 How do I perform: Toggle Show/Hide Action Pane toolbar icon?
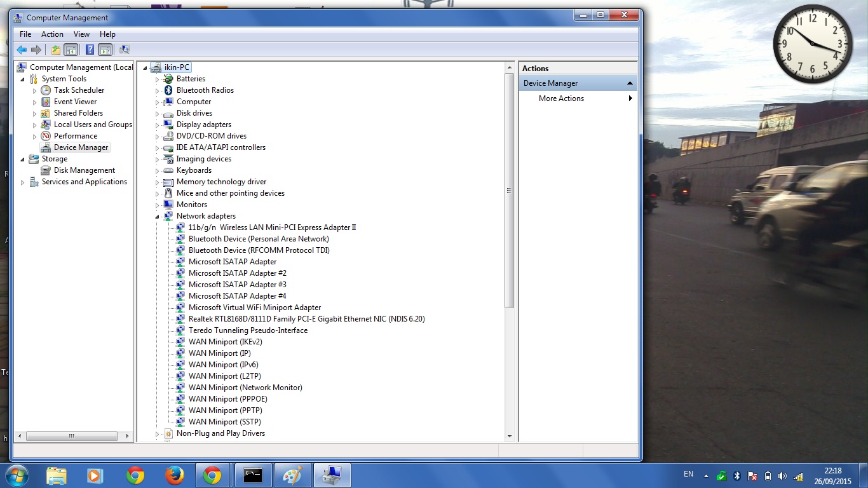(x=105, y=50)
